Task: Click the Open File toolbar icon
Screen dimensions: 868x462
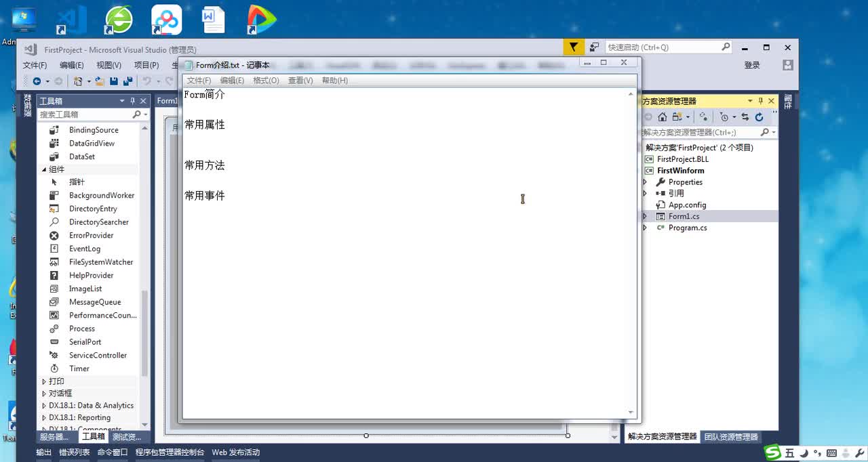Action: tap(100, 81)
